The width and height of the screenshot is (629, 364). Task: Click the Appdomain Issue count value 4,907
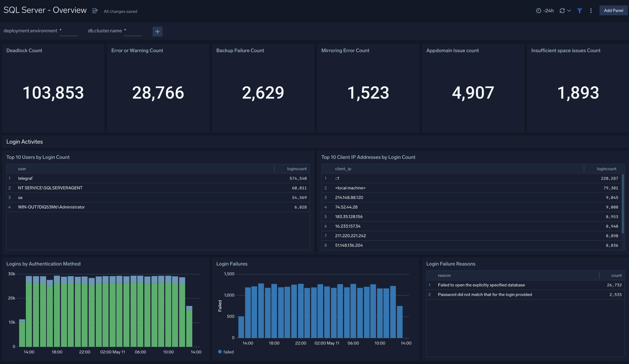pos(473,92)
